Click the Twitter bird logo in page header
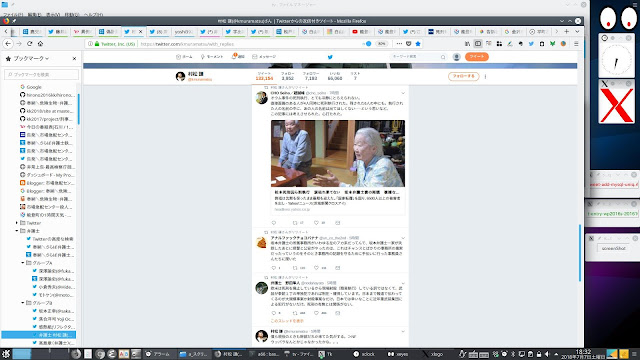The height and width of the screenshot is (360, 640). coord(330,57)
